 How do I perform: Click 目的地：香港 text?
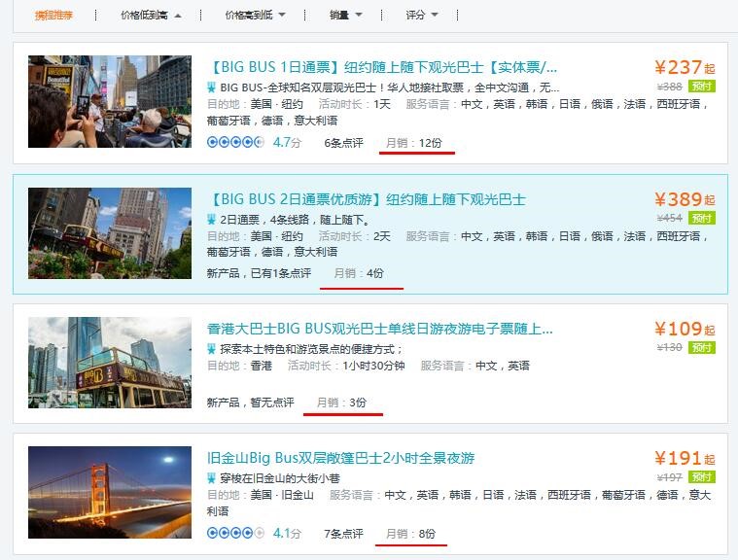pyautogui.click(x=239, y=366)
